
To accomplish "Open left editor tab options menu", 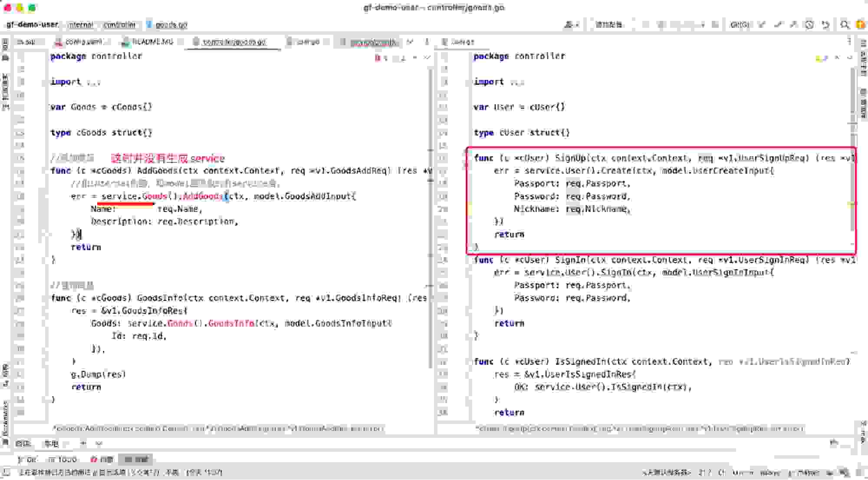I will pyautogui.click(x=427, y=42).
